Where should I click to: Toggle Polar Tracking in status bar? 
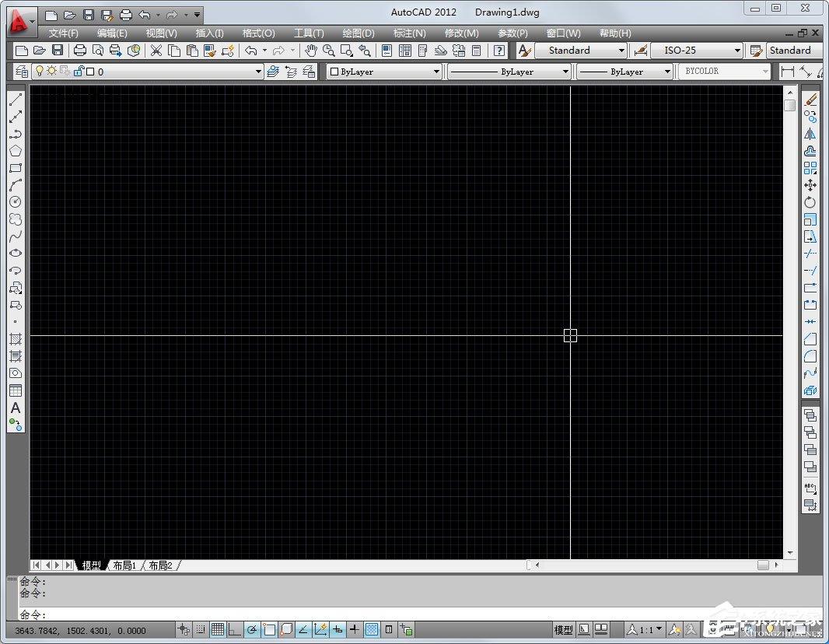tap(252, 629)
